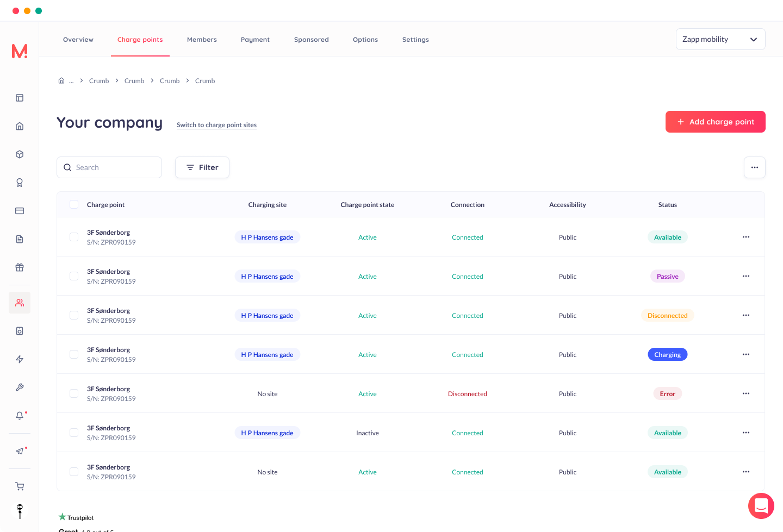Click the lightning bolt charging icon in the sidebar
Screen dimensions: 783x532
(x=20, y=359)
